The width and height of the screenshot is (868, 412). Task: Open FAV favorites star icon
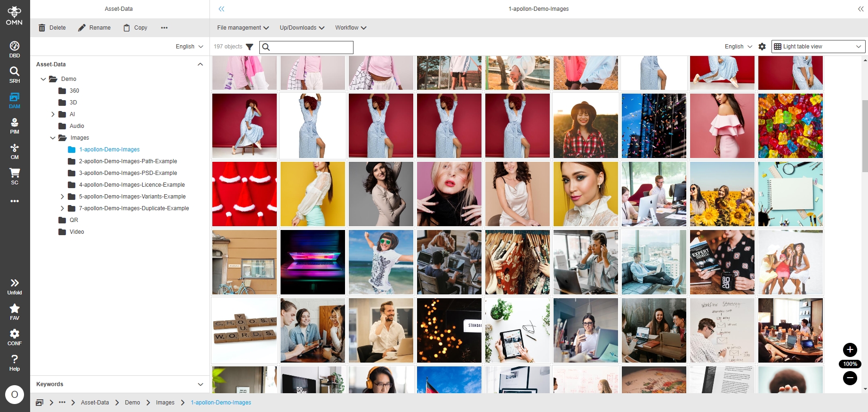15,311
